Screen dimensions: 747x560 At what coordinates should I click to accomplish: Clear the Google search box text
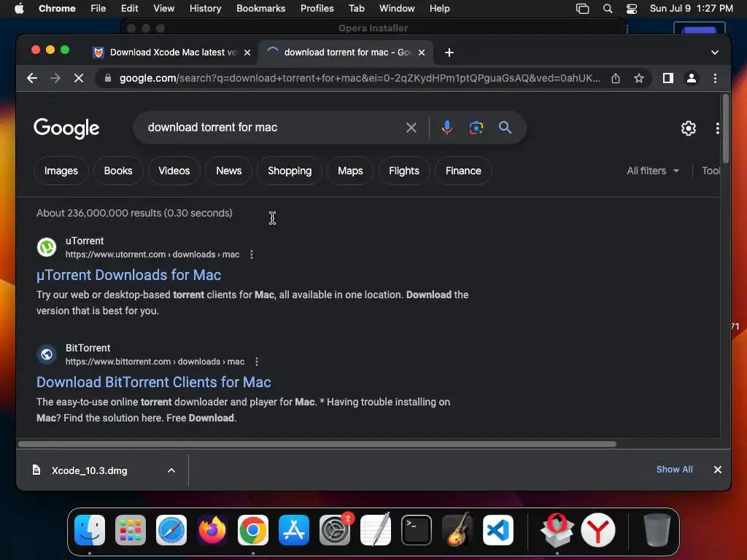[411, 128]
